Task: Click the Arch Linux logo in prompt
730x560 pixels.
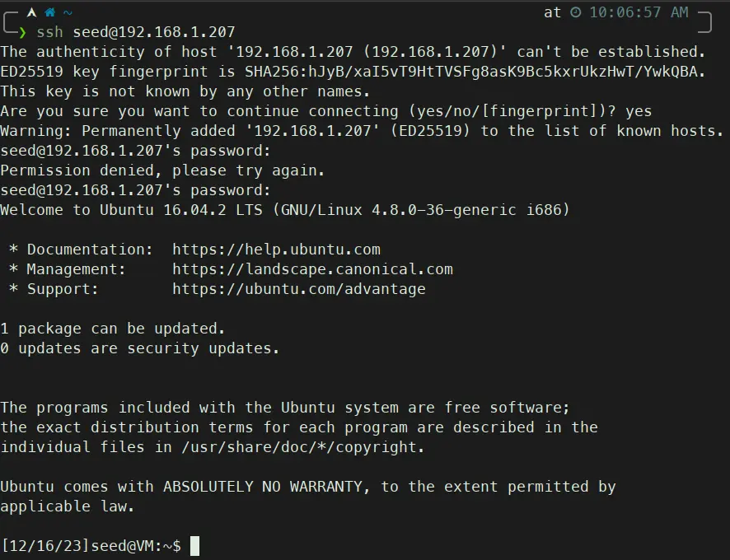Action: tap(31, 12)
